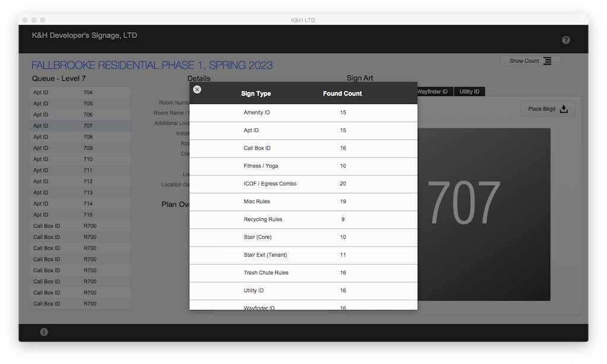607x364 pixels.
Task: Select highlighted Apt ID 707 row
Action: [80, 126]
